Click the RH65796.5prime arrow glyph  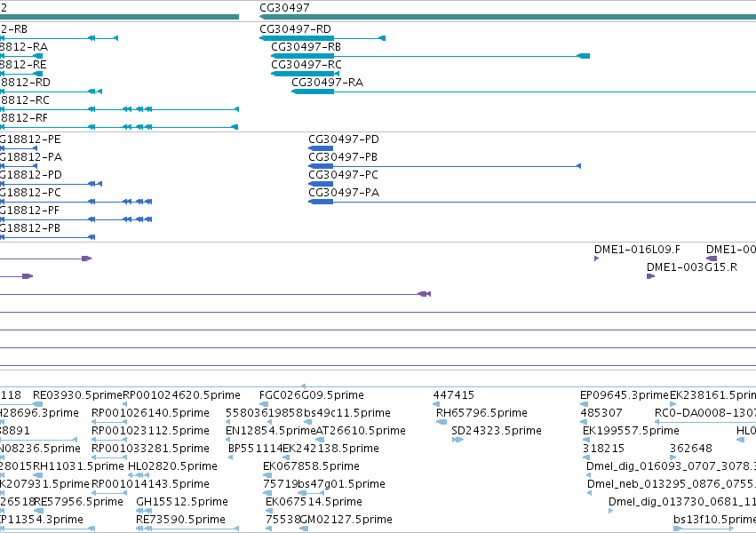(x=442, y=422)
